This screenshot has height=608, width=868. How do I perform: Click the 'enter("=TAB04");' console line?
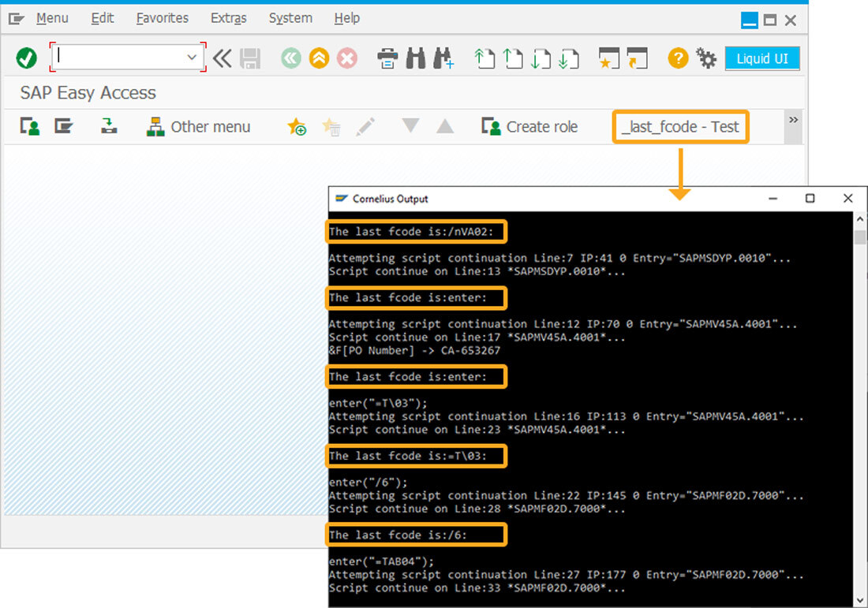click(381, 561)
